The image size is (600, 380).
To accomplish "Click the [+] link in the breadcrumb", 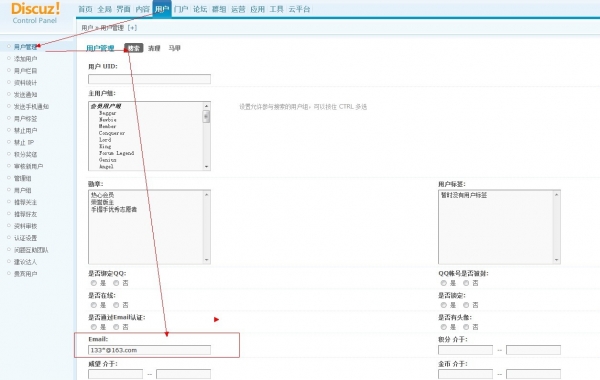I will tap(132, 28).
